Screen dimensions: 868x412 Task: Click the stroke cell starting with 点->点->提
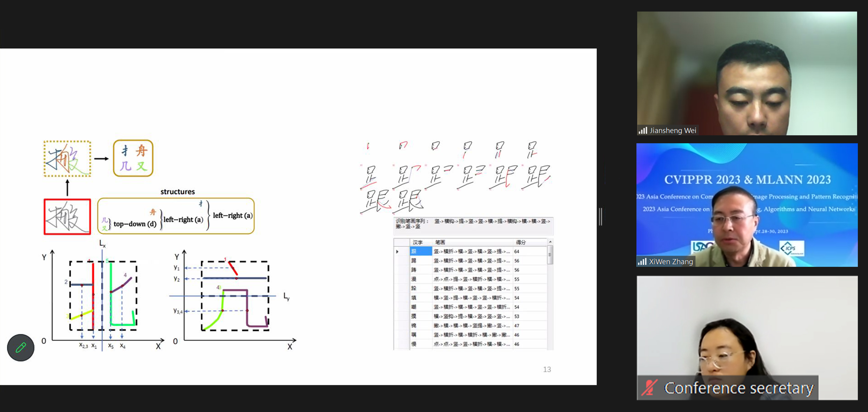click(x=472, y=279)
